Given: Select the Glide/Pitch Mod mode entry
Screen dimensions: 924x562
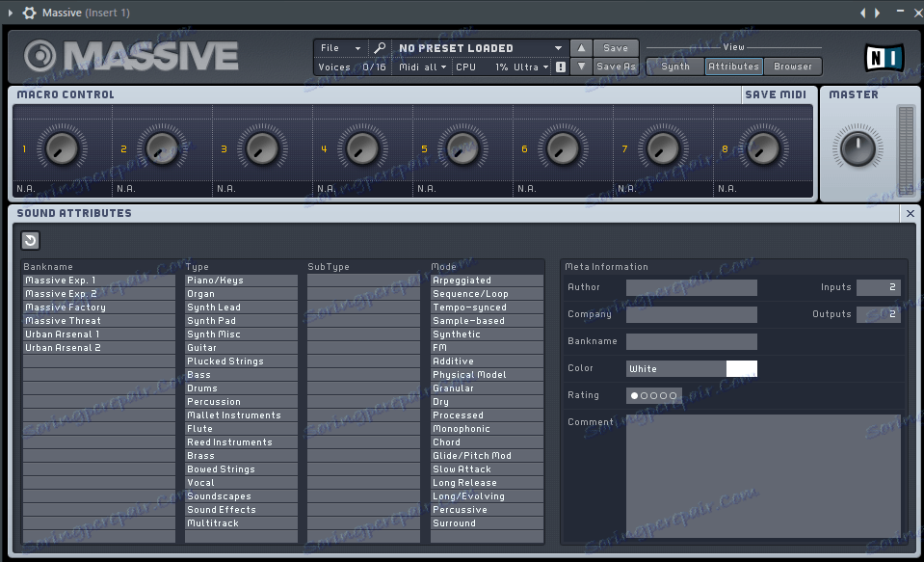Looking at the screenshot, I should point(487,456).
